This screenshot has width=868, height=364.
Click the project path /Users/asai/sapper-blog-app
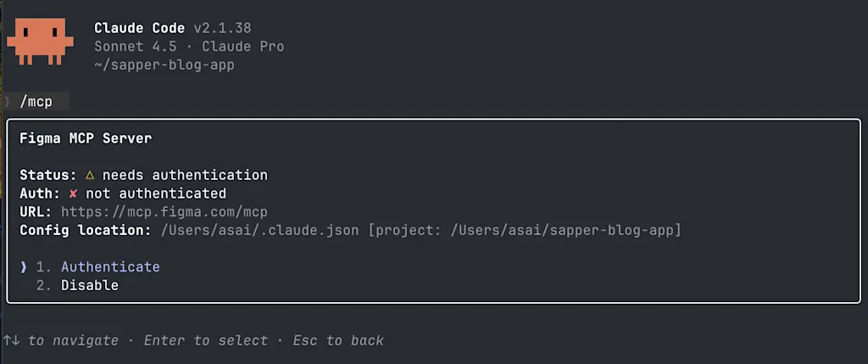point(564,231)
